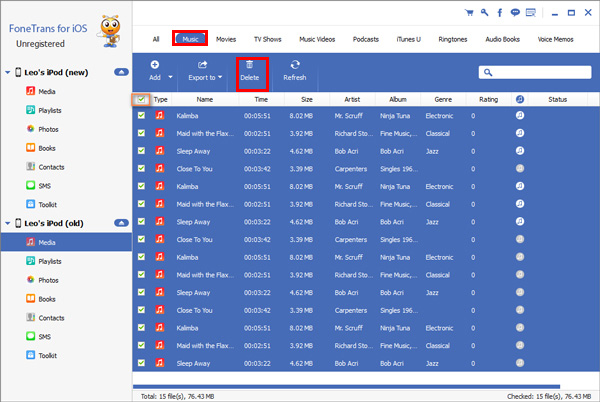
Task: Click the Add plus icon
Action: click(x=155, y=64)
